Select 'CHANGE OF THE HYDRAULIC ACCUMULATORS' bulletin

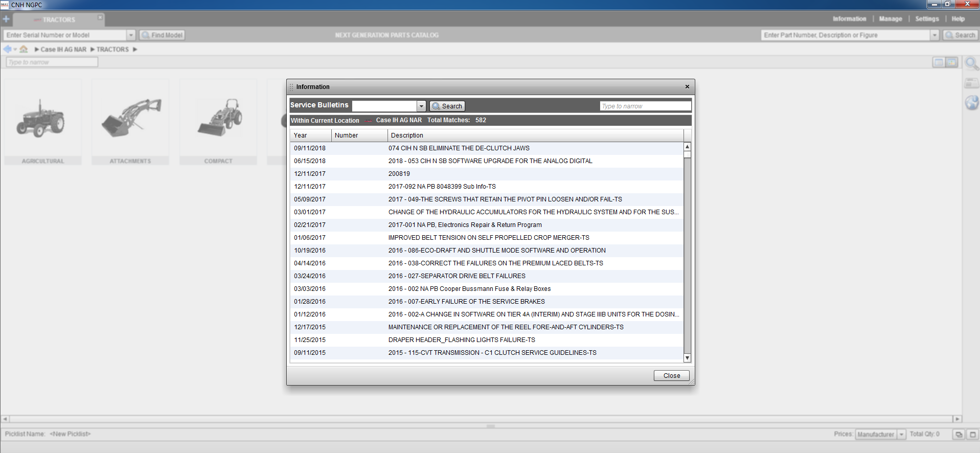(x=487, y=212)
